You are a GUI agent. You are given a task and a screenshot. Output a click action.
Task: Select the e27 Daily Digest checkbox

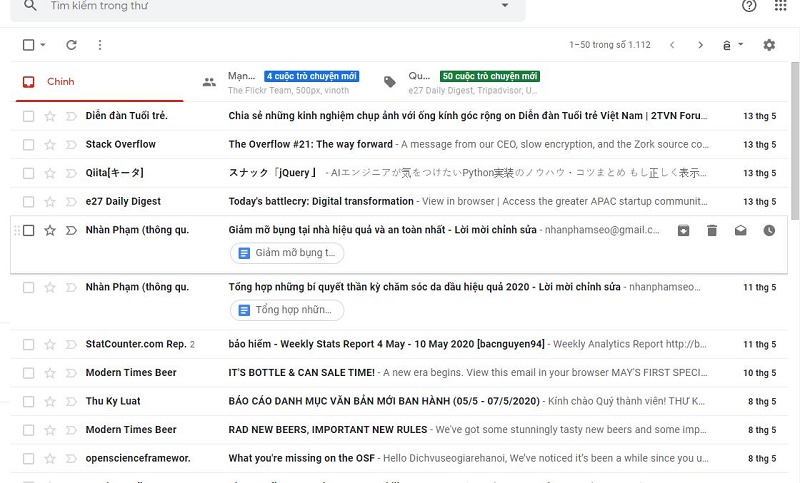[x=29, y=202]
